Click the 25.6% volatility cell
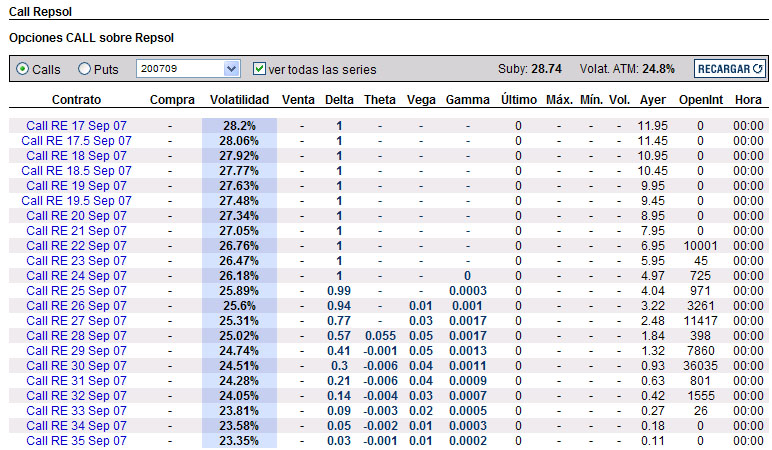The height and width of the screenshot is (450, 772). tap(239, 306)
